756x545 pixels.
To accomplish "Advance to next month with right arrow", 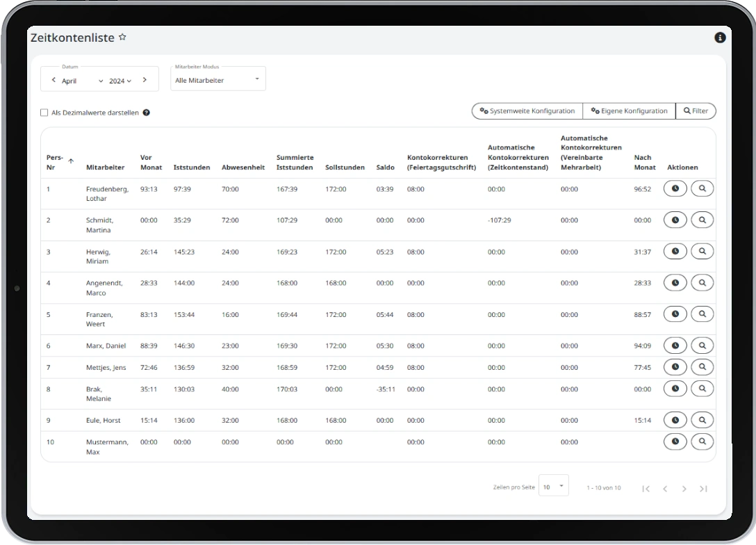I will (145, 80).
